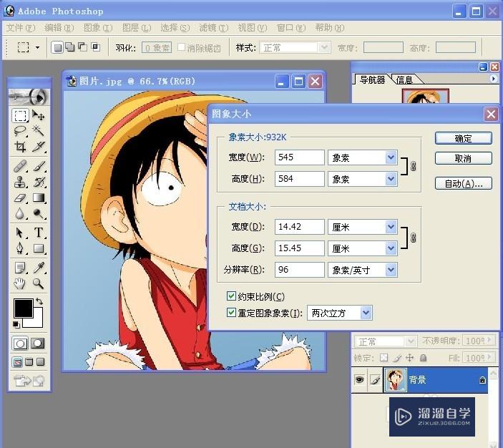The image size is (503, 448).
Task: Select the Lasso tool
Action: click(x=20, y=131)
